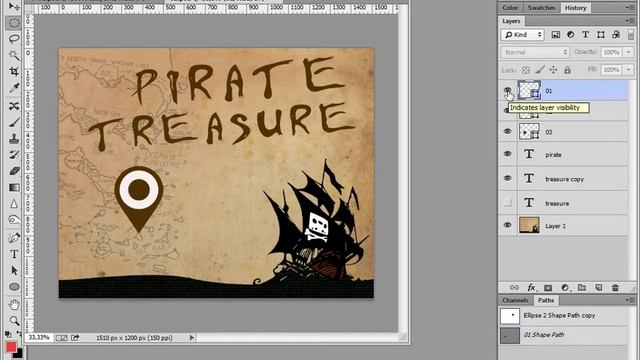Screen dimensions: 640x360
Task: Toggle filter for shape layers
Action: pyautogui.click(x=600, y=35)
